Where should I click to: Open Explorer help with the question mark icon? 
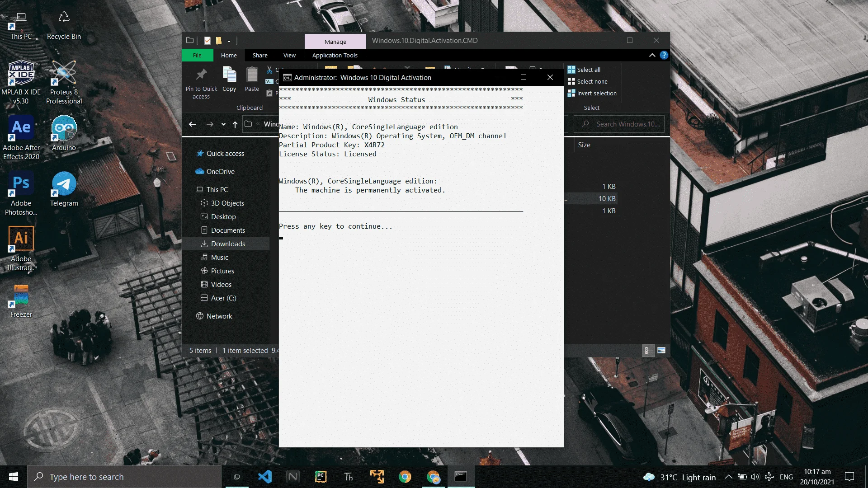pyautogui.click(x=664, y=55)
